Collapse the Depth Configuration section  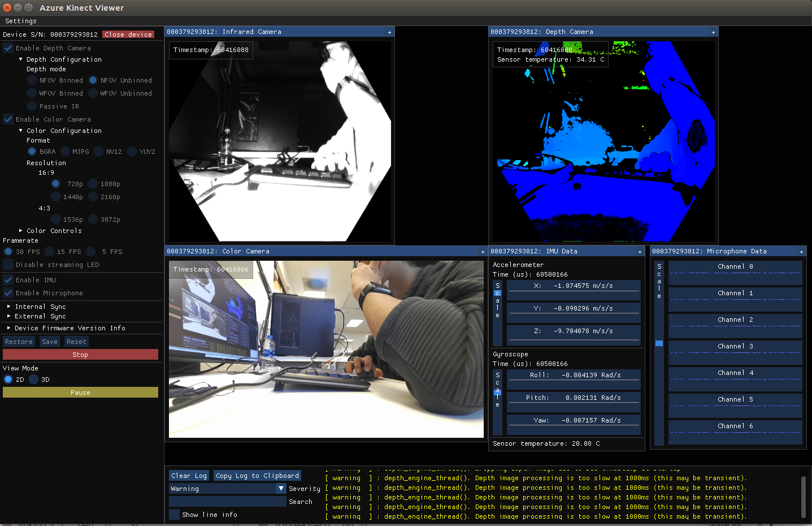(21, 59)
